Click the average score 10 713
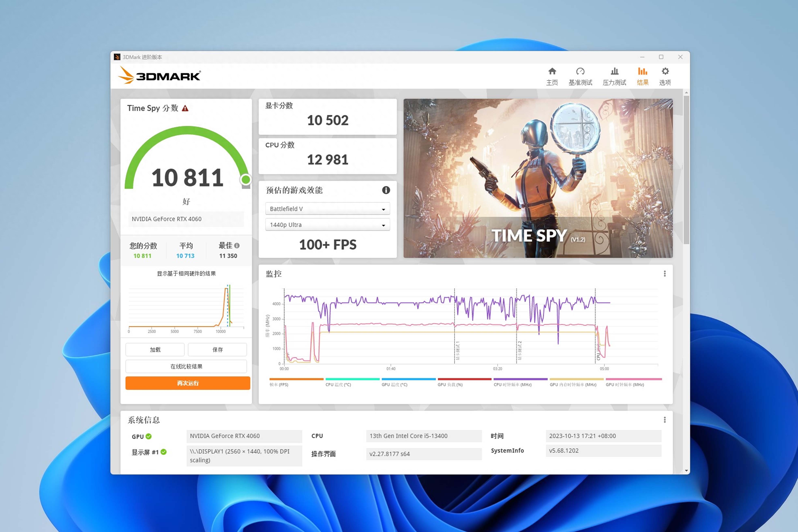The height and width of the screenshot is (532, 798). click(185, 256)
